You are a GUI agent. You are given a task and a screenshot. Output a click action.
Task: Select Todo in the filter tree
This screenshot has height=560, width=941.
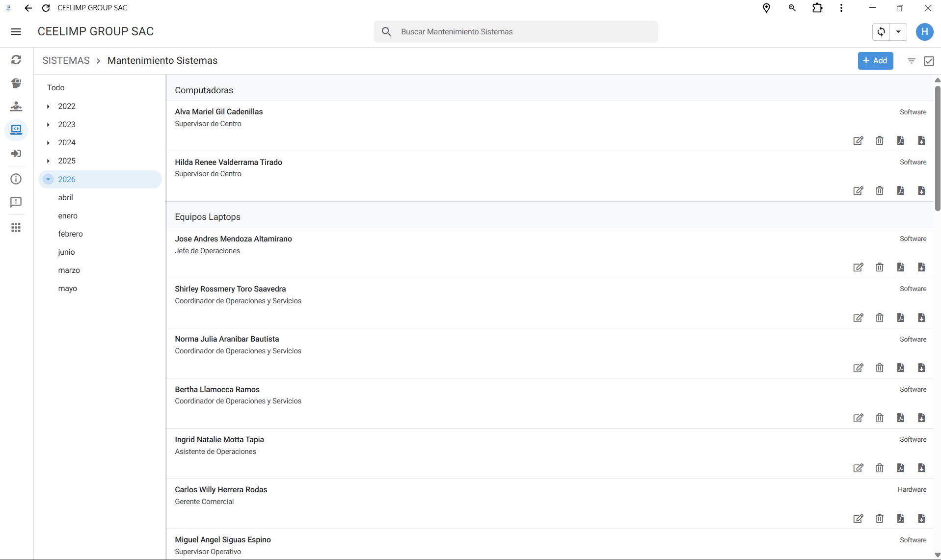tap(56, 87)
